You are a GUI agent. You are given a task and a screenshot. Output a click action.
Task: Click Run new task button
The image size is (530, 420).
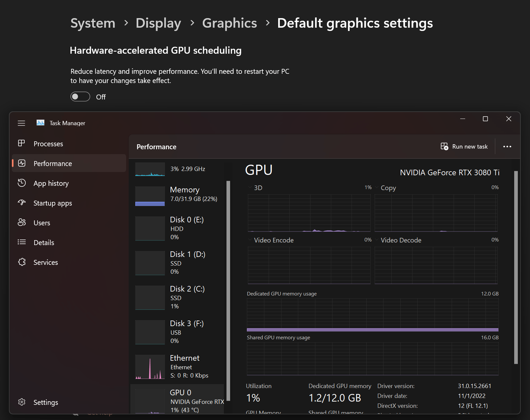point(464,147)
